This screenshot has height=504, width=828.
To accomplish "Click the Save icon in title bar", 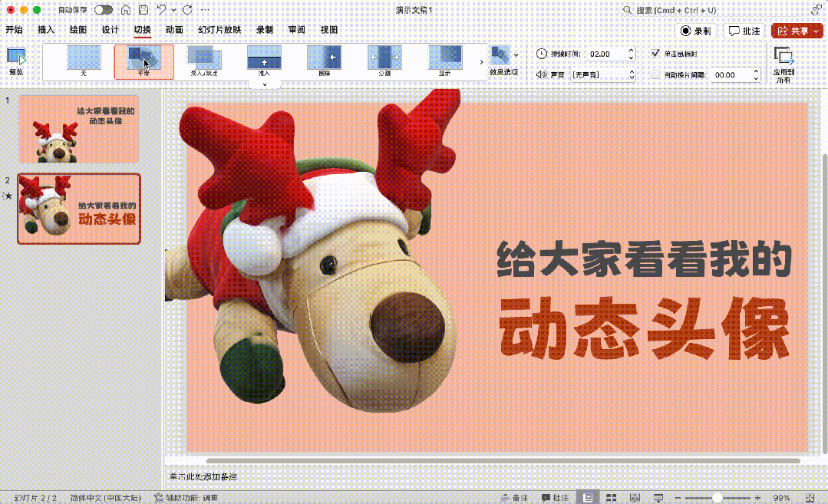I will point(143,10).
